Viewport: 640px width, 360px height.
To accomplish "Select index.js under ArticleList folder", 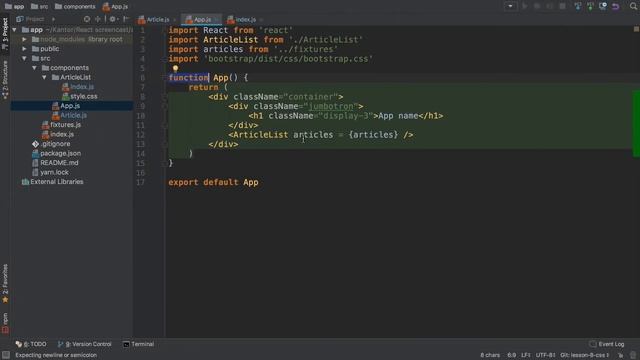I will tap(78, 87).
